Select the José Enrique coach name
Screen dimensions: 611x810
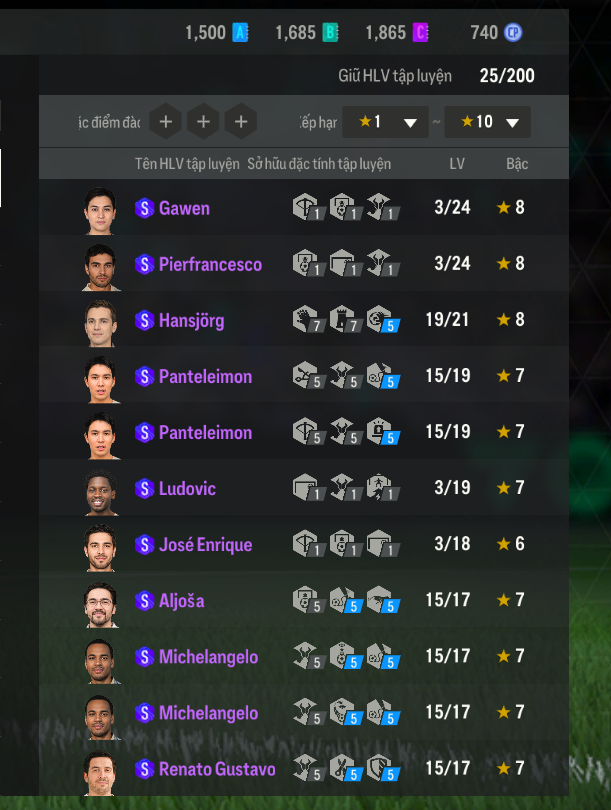(206, 545)
